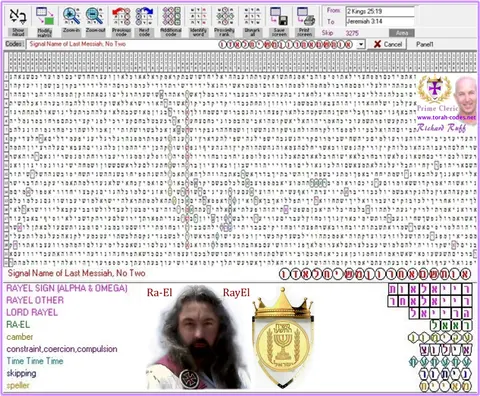The image size is (480, 396).
Task: Click the Print screen icon
Action: tap(305, 16)
